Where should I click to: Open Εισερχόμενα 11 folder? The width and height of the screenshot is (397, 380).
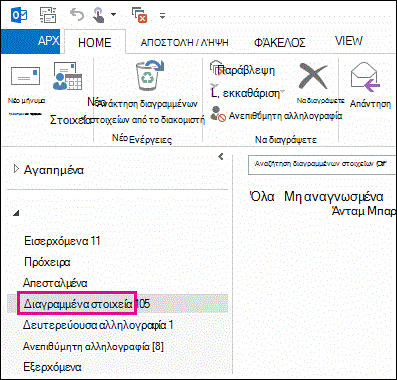coord(62,241)
